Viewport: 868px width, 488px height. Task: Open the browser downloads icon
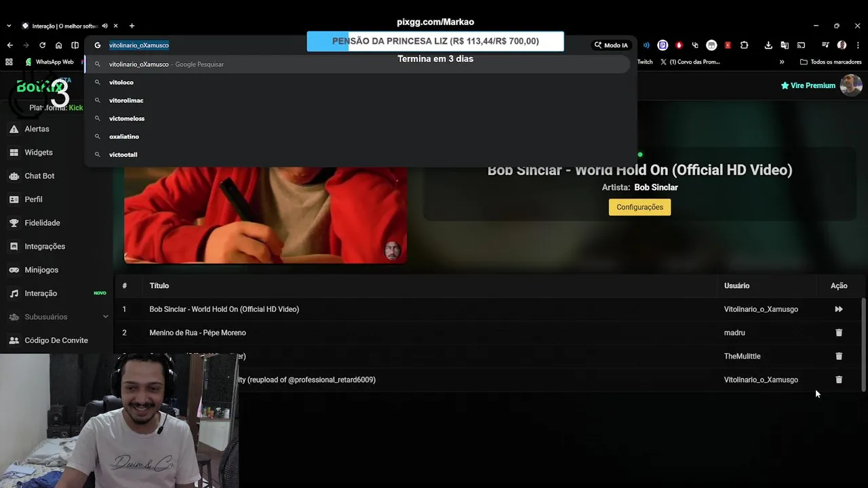[x=768, y=45]
